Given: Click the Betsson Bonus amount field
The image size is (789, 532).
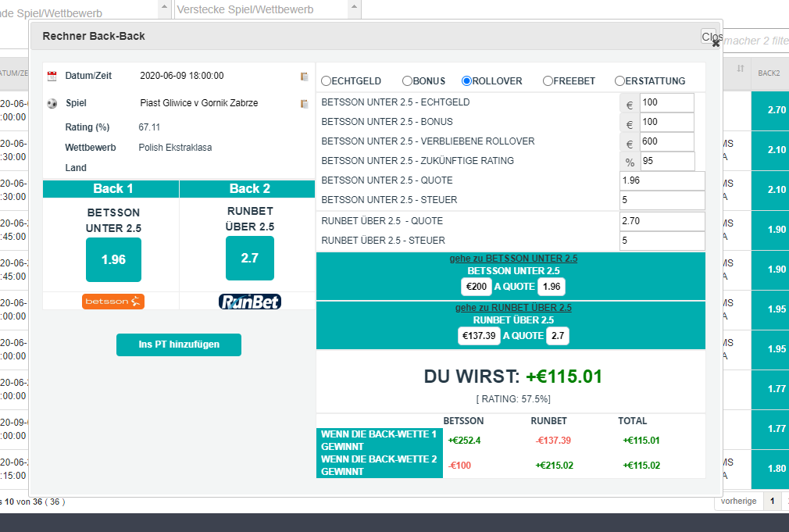Looking at the screenshot, I should click(x=666, y=123).
